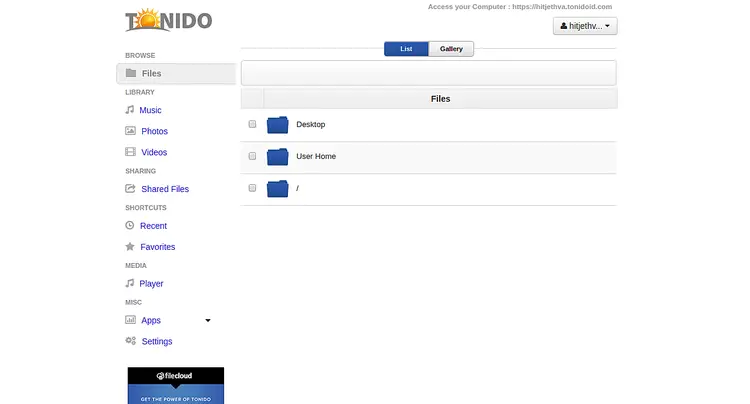750x404 pixels.
Task: Click the Player music icon
Action: tap(130, 283)
